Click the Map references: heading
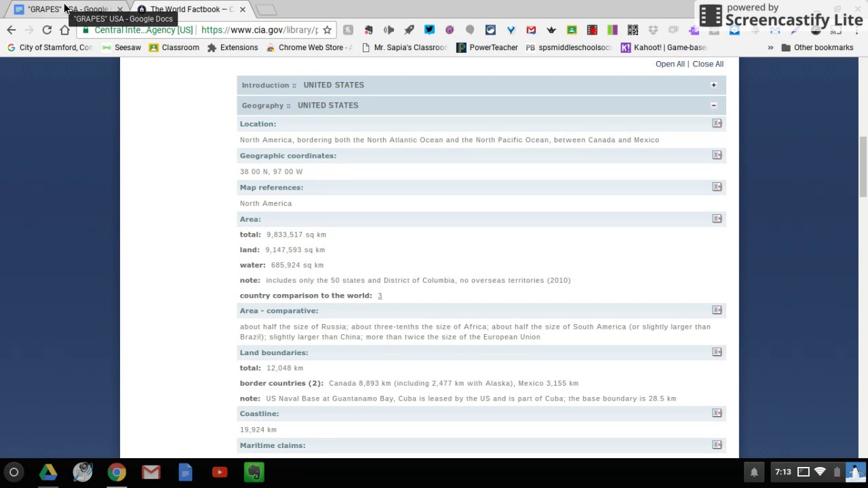The width and height of the screenshot is (868, 488). point(271,188)
